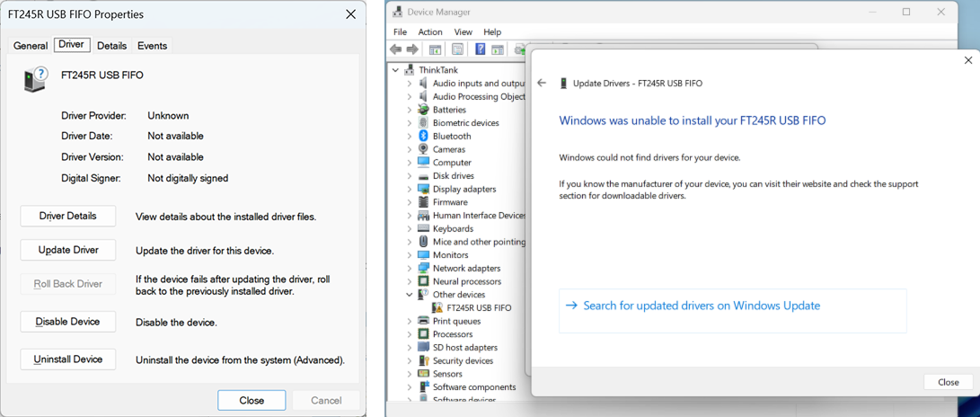The image size is (980, 417).
Task: Click the Monitors icon
Action: (x=423, y=255)
